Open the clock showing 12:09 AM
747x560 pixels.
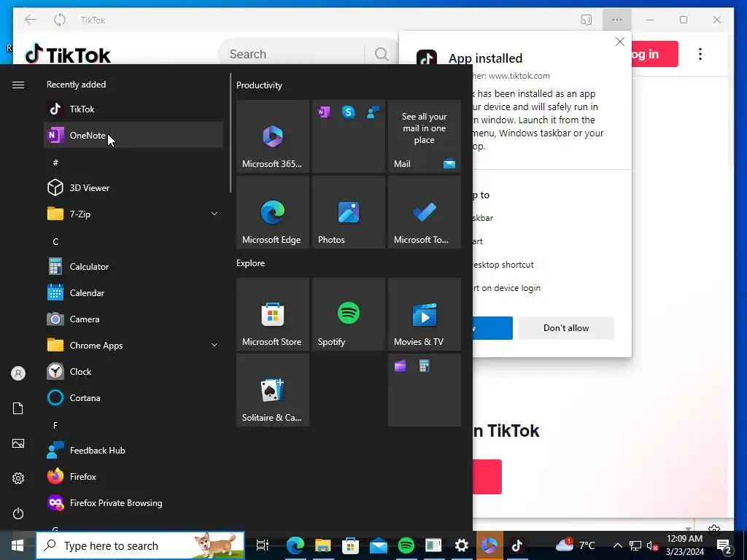coord(684,545)
